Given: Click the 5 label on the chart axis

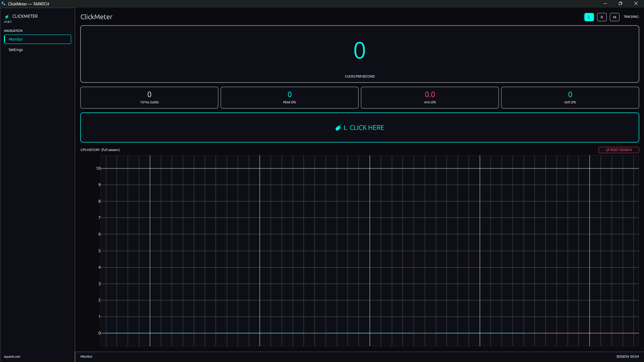Looking at the screenshot, I should coord(99,251).
